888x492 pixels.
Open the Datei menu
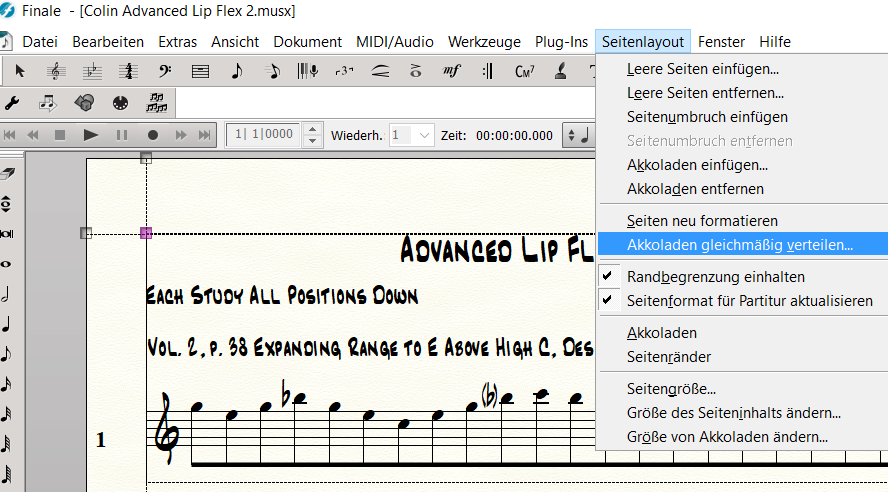[40, 42]
